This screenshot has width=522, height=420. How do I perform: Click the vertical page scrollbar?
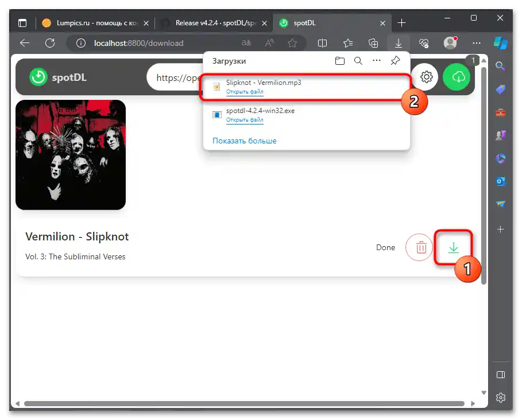tap(484, 176)
